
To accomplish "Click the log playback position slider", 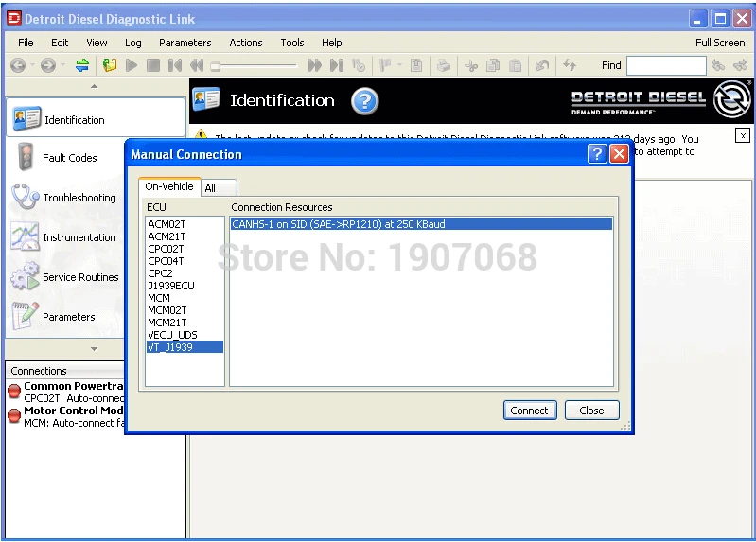I will click(216, 65).
